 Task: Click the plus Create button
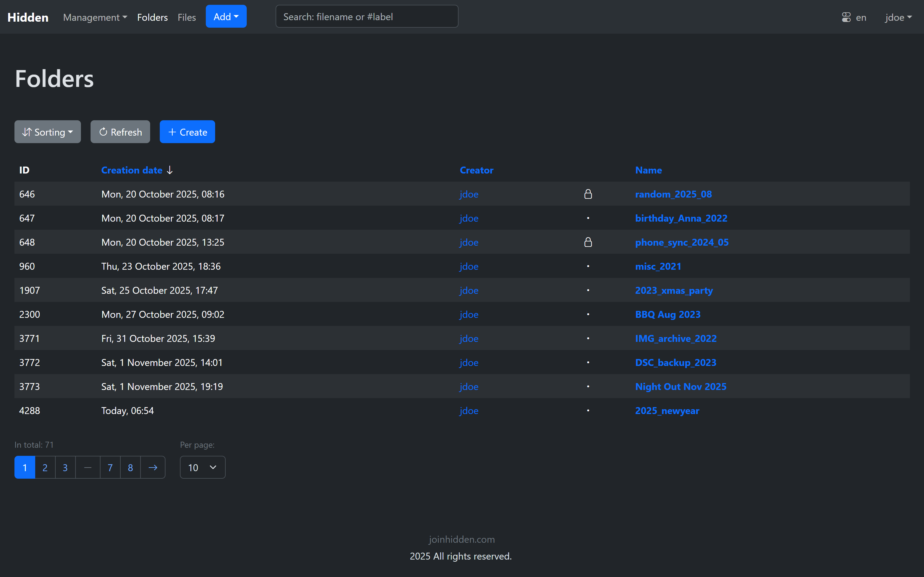(x=187, y=132)
